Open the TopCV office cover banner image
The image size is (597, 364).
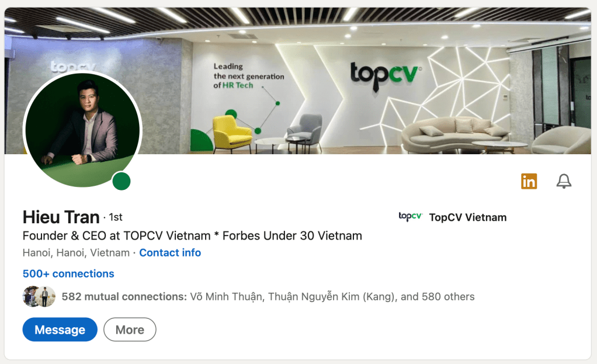coord(298,81)
